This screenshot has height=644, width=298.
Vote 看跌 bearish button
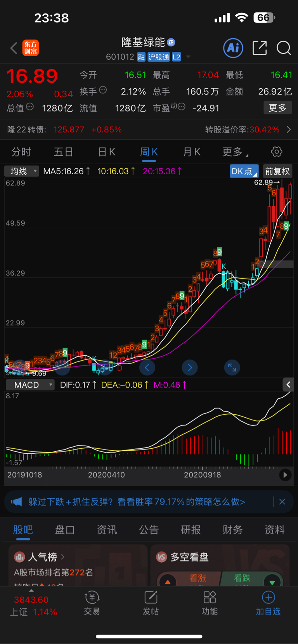(x=252, y=578)
